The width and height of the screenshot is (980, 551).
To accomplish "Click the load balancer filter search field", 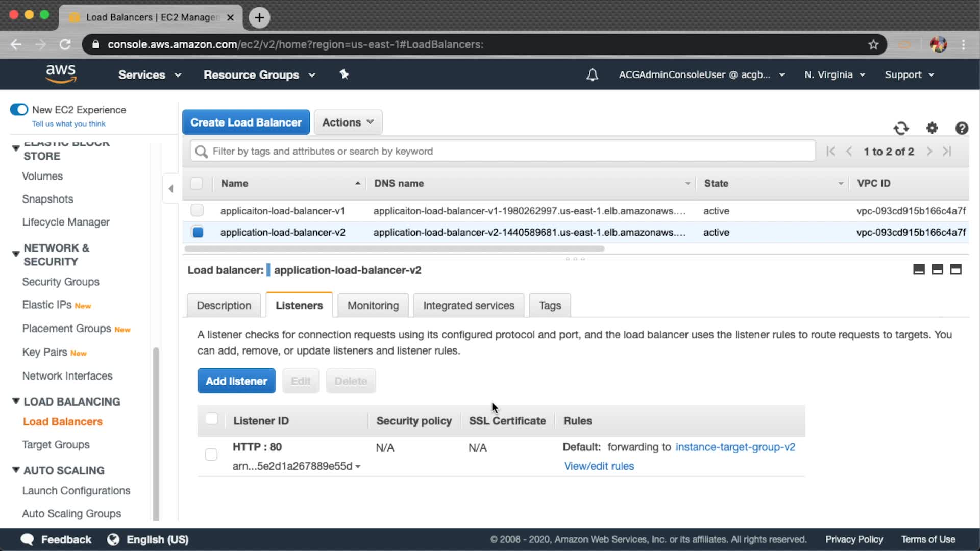I will (503, 151).
